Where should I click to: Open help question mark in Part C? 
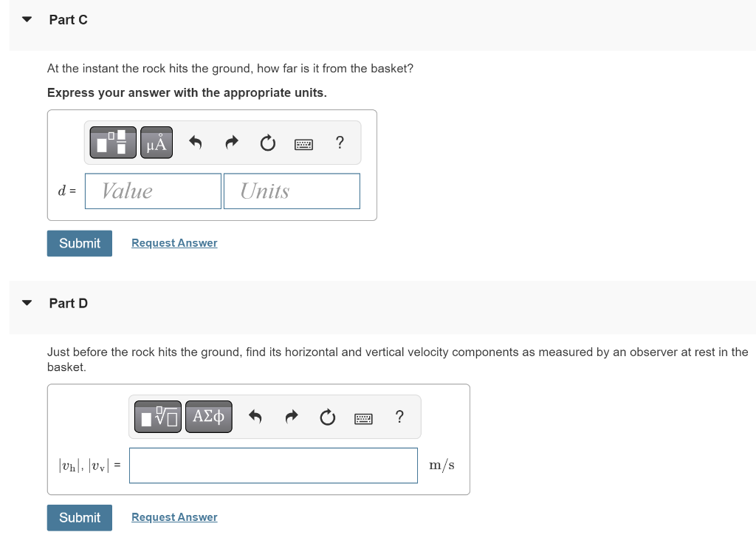(x=340, y=143)
